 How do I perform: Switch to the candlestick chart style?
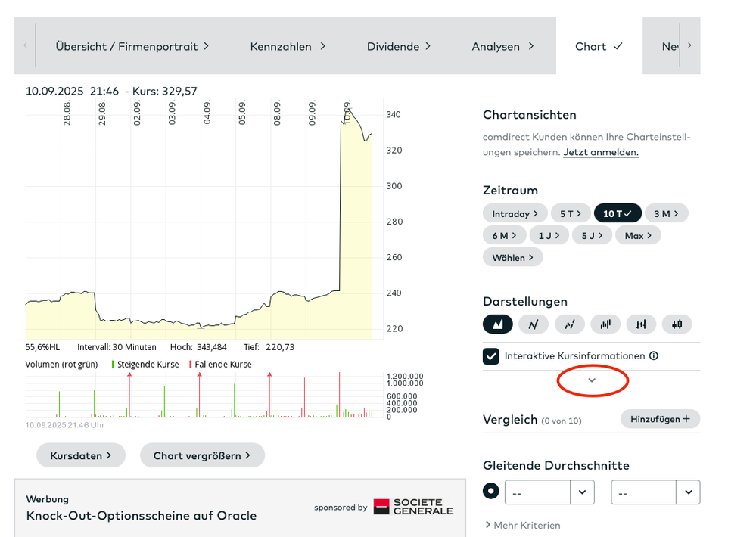tap(677, 324)
